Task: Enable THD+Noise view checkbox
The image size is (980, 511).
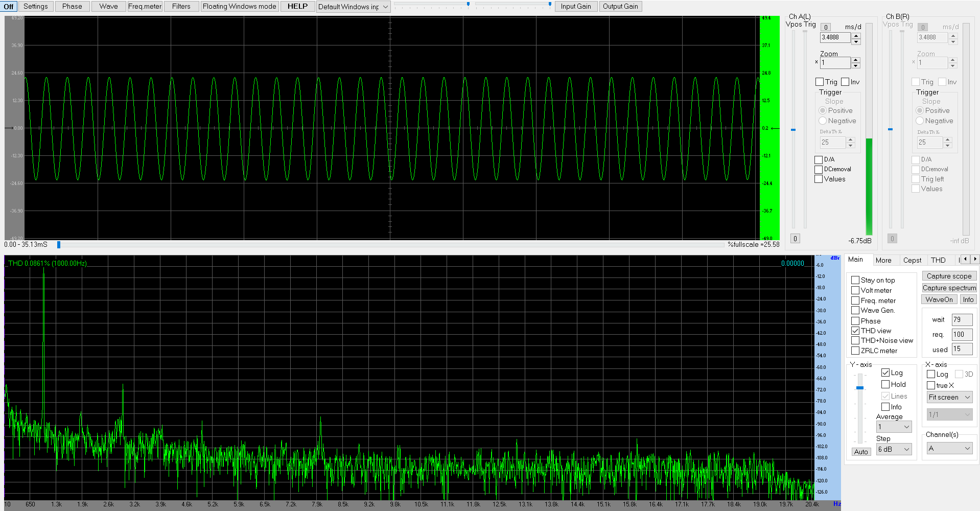Action: click(855, 340)
